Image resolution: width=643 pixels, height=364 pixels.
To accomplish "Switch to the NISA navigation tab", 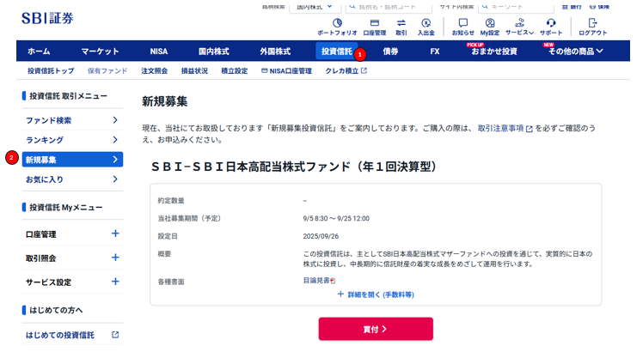I will coord(158,52).
